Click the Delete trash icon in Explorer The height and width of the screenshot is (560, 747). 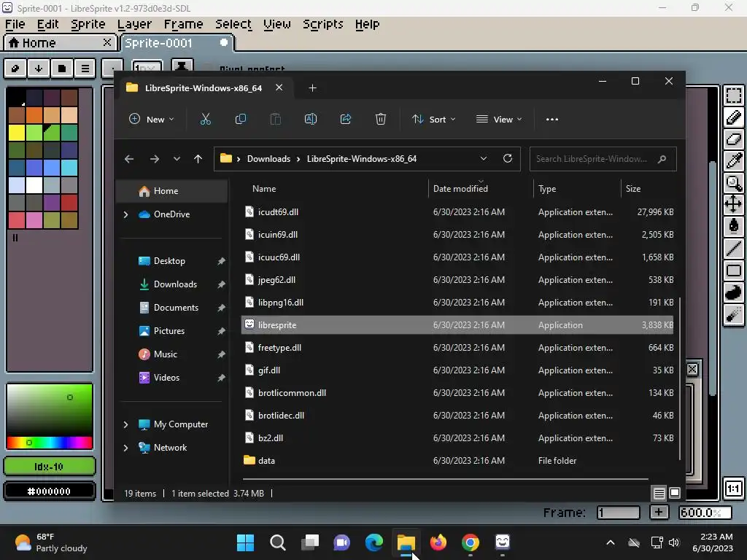[380, 119]
